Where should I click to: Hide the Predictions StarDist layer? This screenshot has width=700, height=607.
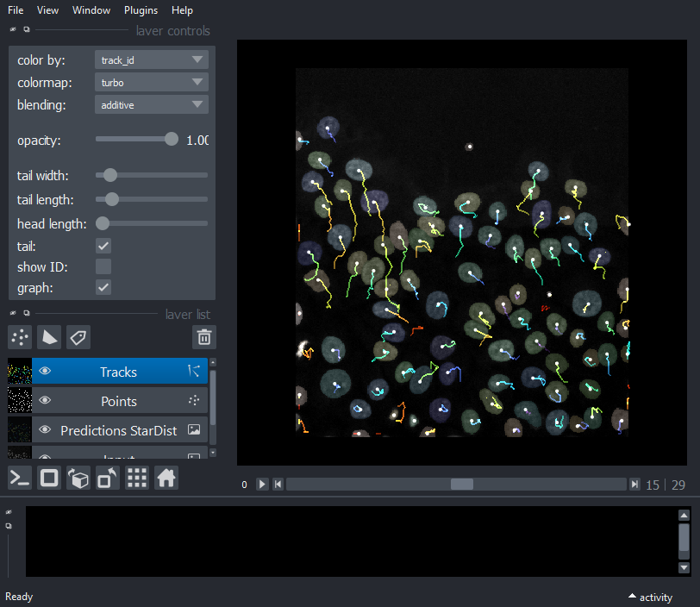point(45,429)
